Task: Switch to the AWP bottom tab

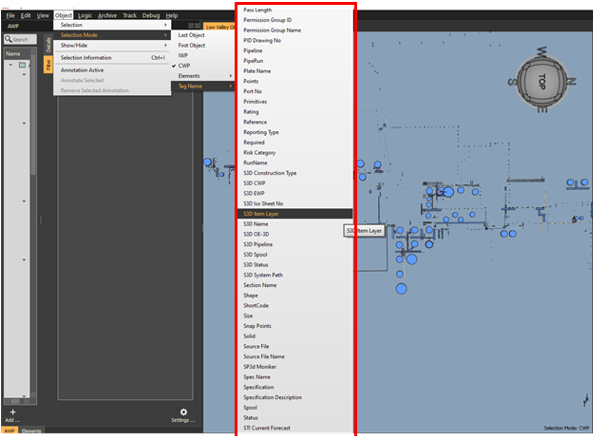Action: pyautogui.click(x=9, y=431)
